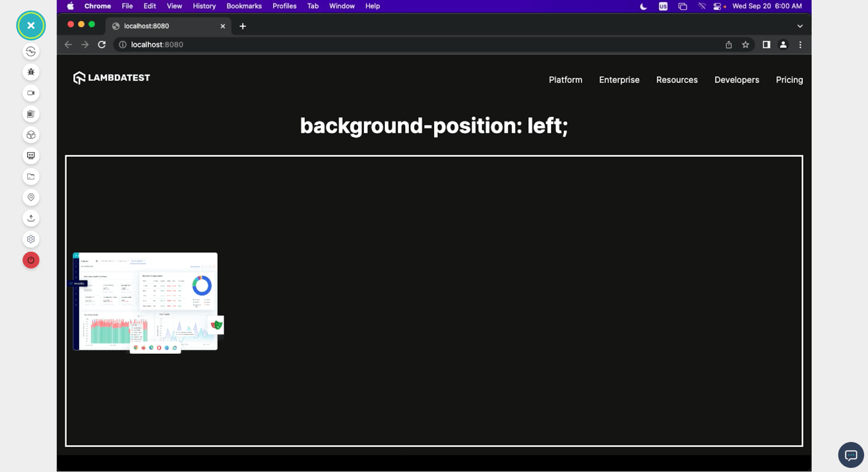This screenshot has height=472, width=868.
Task: Click the switch/swap session icon in the sidebar
Action: pyautogui.click(x=31, y=52)
